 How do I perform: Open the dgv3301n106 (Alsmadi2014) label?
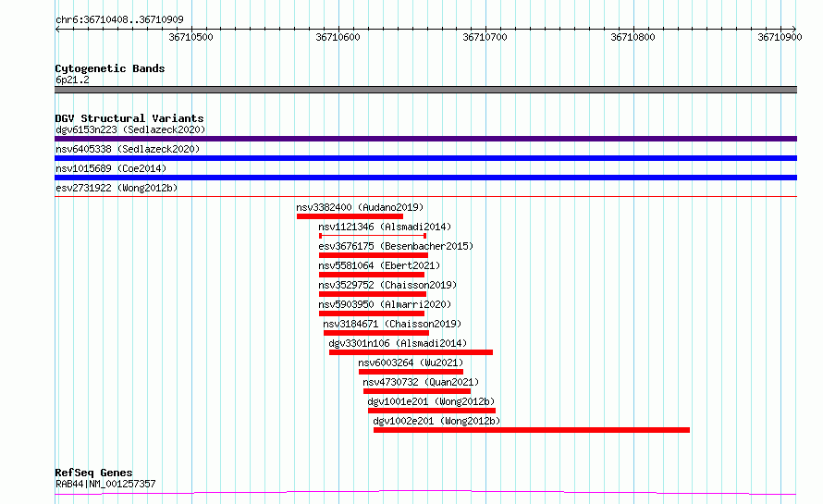(398, 343)
